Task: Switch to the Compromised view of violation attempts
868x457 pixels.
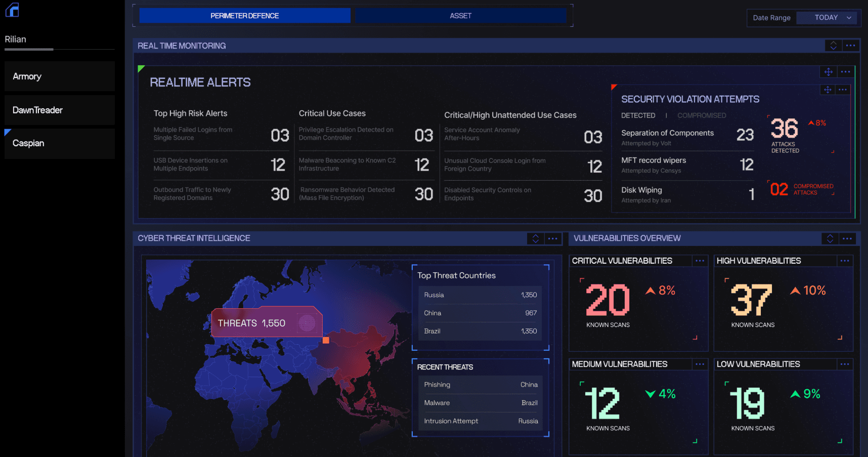Action: click(702, 115)
